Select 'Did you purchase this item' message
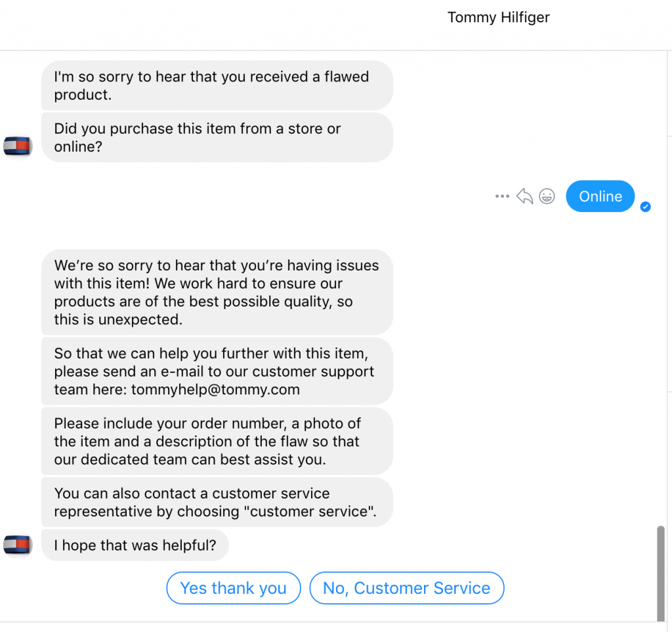Image resolution: width=672 pixels, height=632 pixels. pos(217,138)
